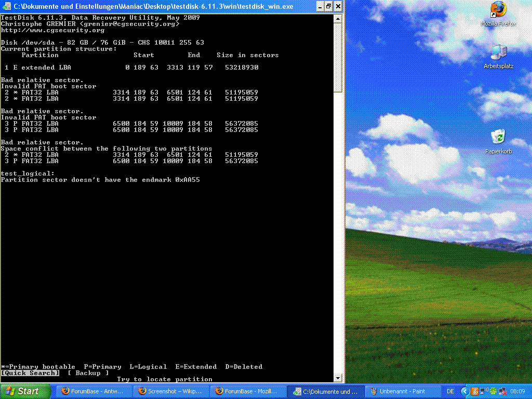Click console window scrollbar down arrow
This screenshot has height=399, width=532.
click(x=338, y=378)
